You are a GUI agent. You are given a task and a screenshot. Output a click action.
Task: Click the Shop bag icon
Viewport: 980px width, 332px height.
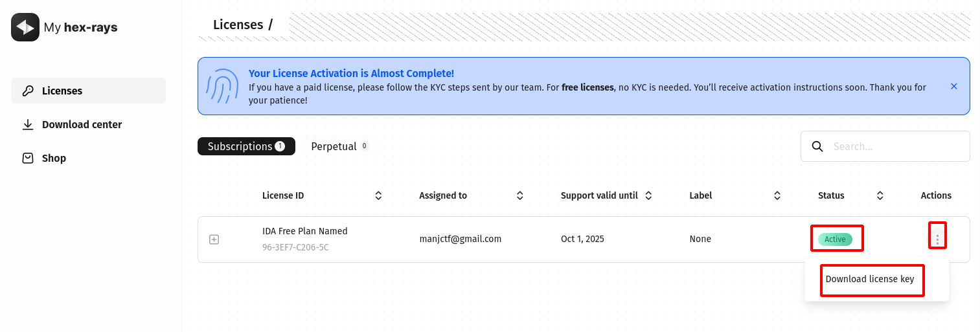pyautogui.click(x=28, y=158)
